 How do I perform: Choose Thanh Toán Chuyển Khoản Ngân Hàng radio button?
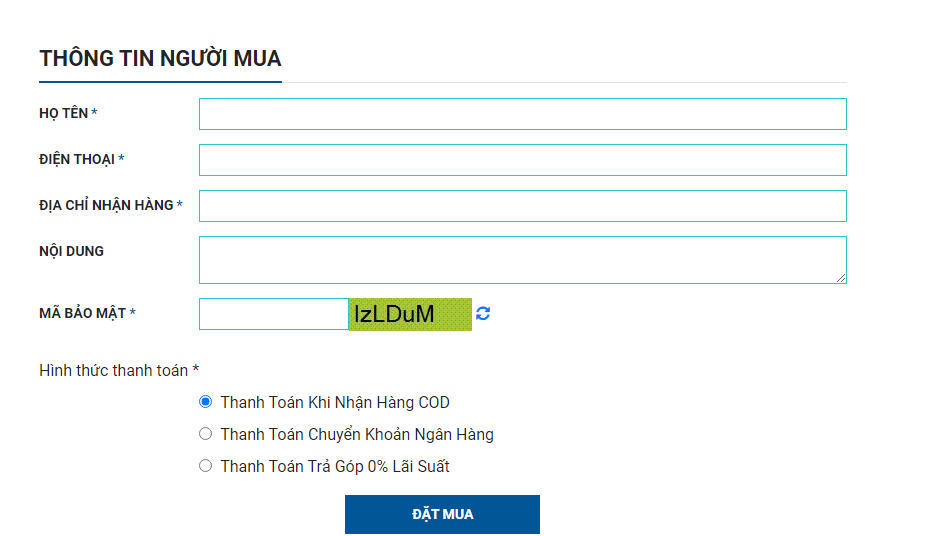(x=206, y=434)
